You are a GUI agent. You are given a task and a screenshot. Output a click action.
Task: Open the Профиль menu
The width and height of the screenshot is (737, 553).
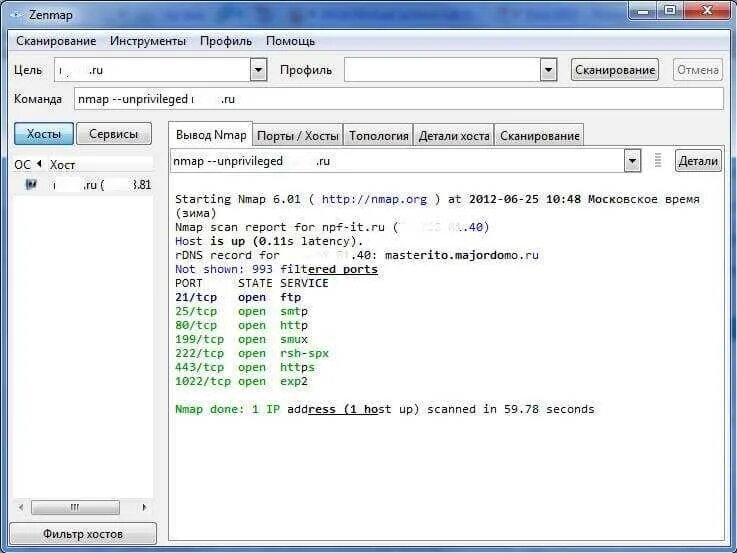pyautogui.click(x=226, y=41)
